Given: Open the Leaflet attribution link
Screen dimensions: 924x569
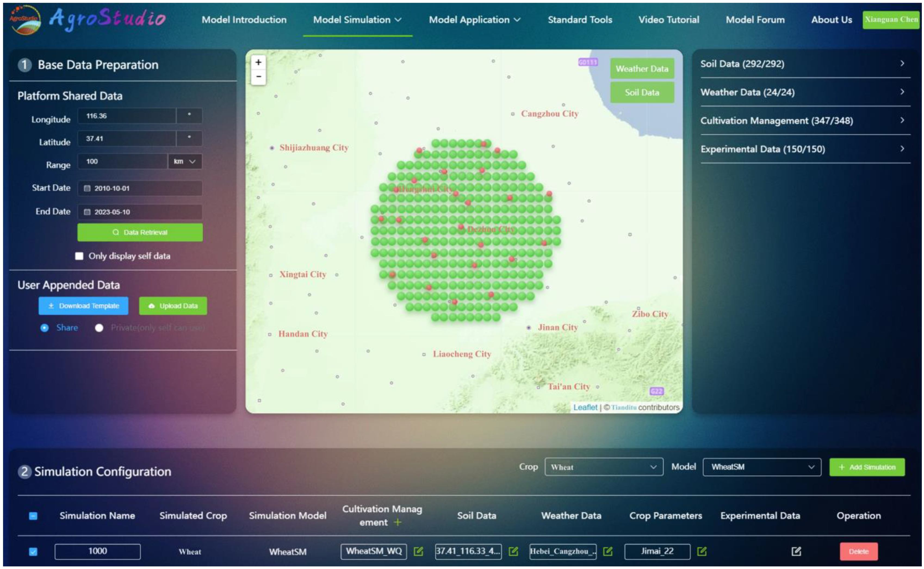Looking at the screenshot, I should (585, 407).
